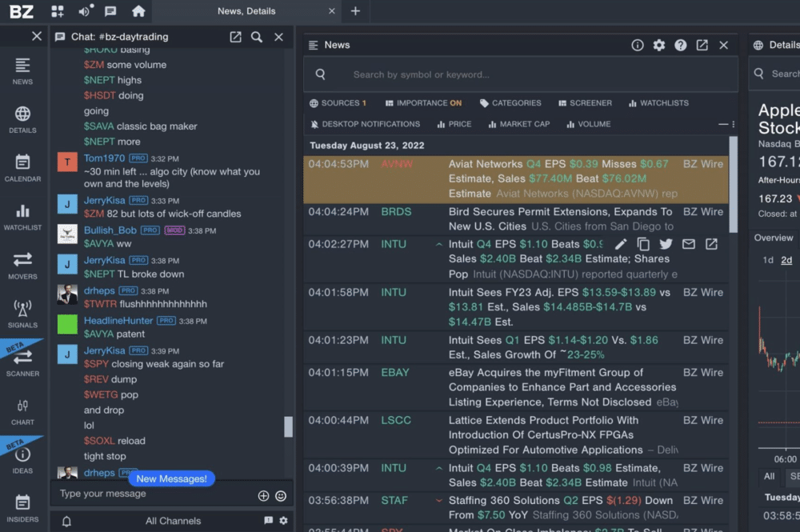Add attachment with chat plus icon

click(263, 496)
